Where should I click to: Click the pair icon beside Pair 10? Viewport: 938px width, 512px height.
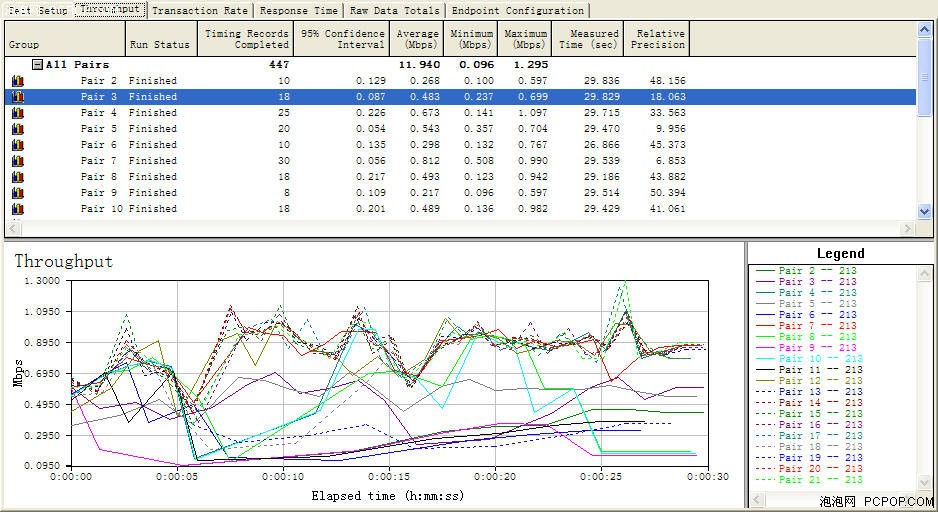tap(18, 209)
